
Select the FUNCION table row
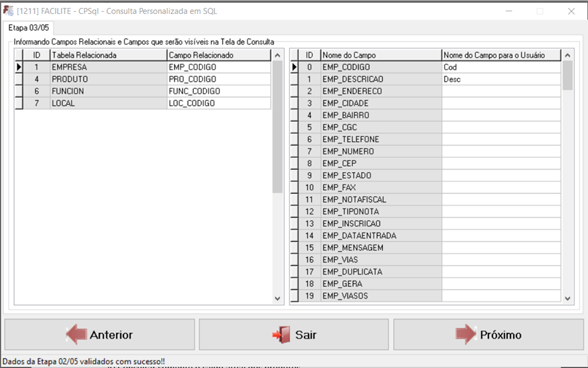143,91
